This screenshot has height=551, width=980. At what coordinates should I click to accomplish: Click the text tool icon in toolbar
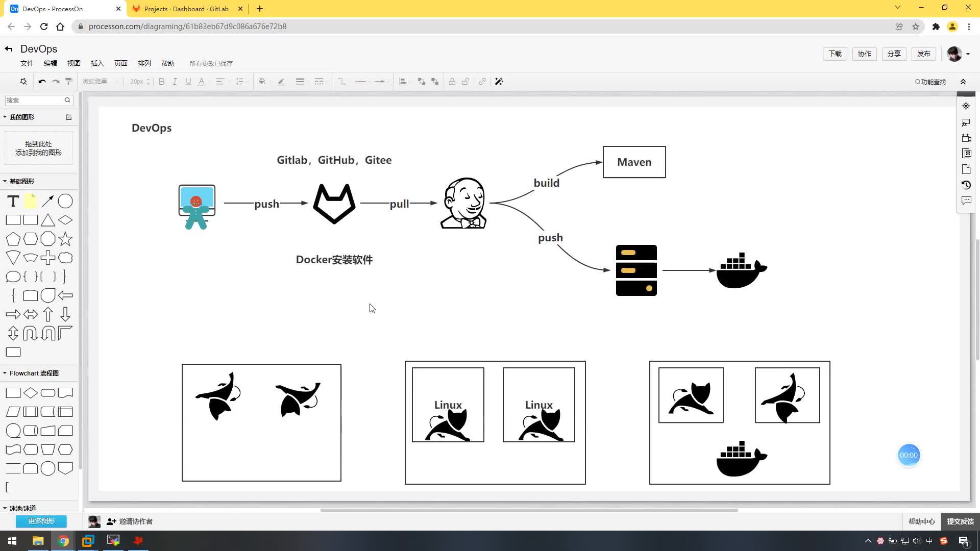pyautogui.click(x=13, y=201)
